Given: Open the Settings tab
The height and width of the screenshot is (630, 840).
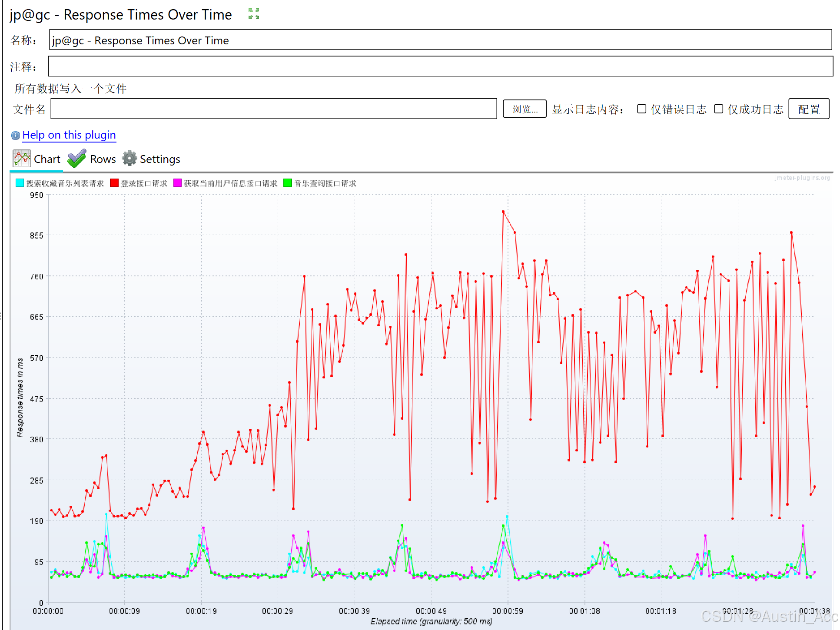Looking at the screenshot, I should (x=159, y=159).
